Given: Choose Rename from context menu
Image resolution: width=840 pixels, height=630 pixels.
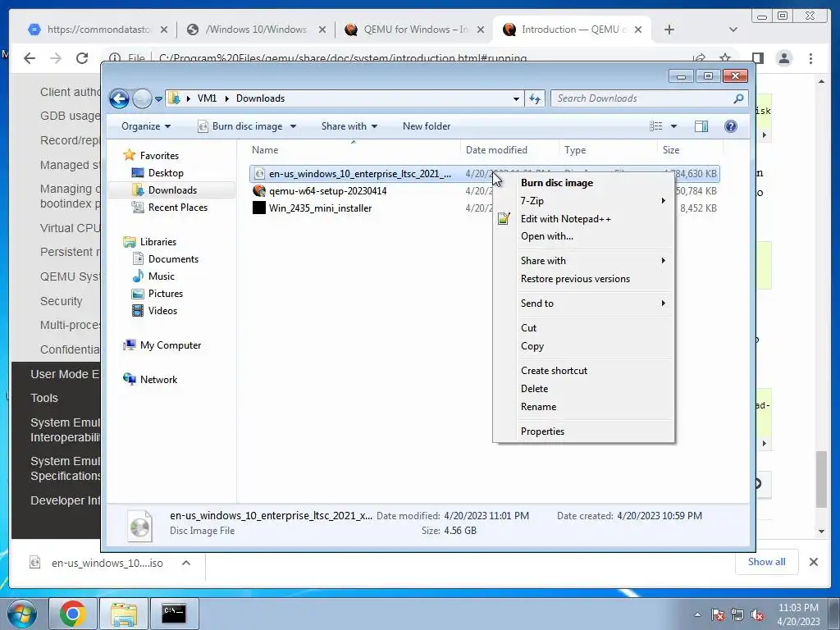Looking at the screenshot, I should pyautogui.click(x=538, y=407).
